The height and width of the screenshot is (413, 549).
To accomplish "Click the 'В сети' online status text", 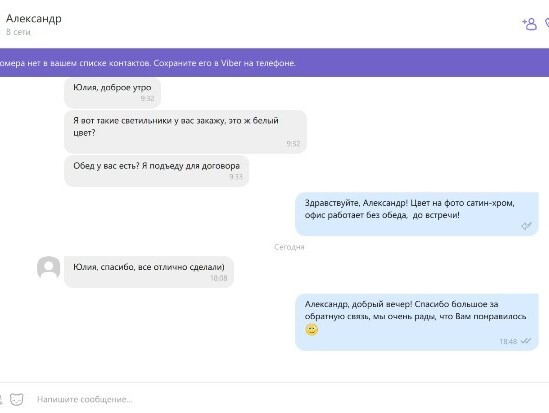I will coord(18,32).
